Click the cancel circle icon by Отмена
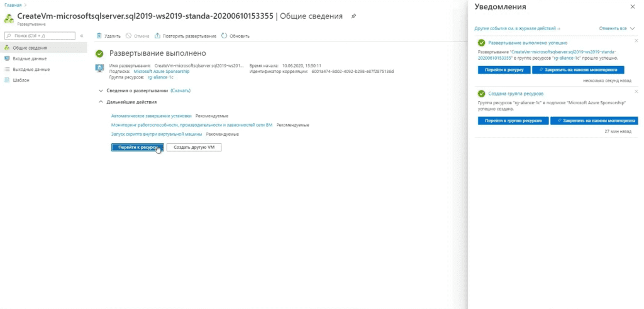 (x=128, y=36)
